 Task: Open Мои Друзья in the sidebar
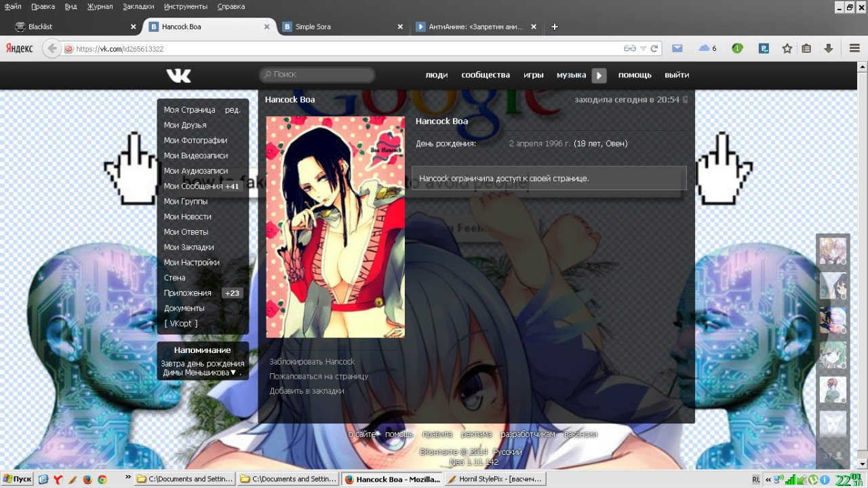pos(185,125)
